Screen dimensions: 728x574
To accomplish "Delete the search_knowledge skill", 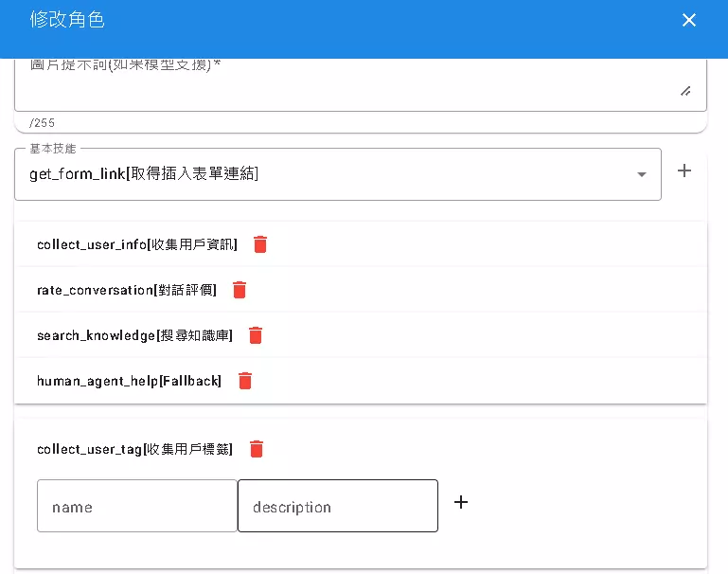I will 255,335.
